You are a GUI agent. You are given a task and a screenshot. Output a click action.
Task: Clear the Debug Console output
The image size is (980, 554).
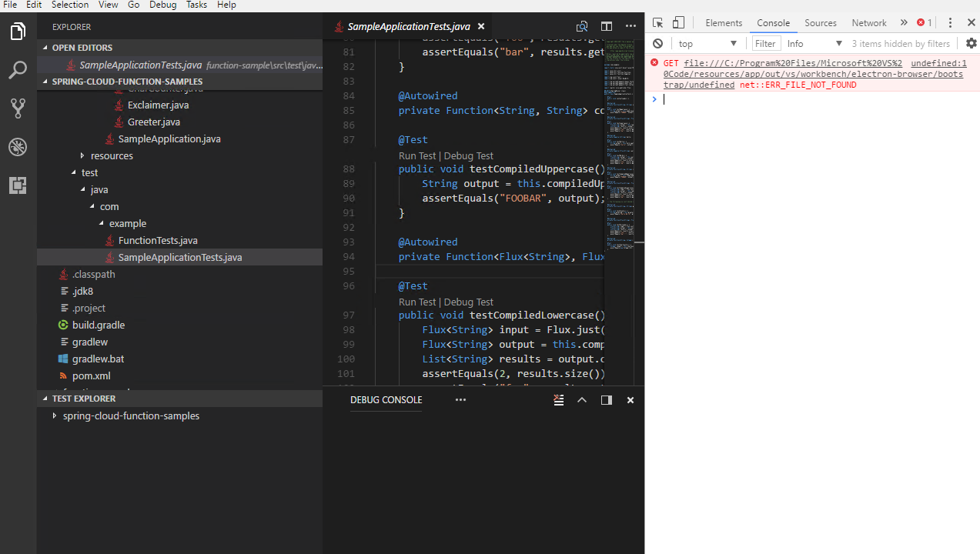[558, 399]
